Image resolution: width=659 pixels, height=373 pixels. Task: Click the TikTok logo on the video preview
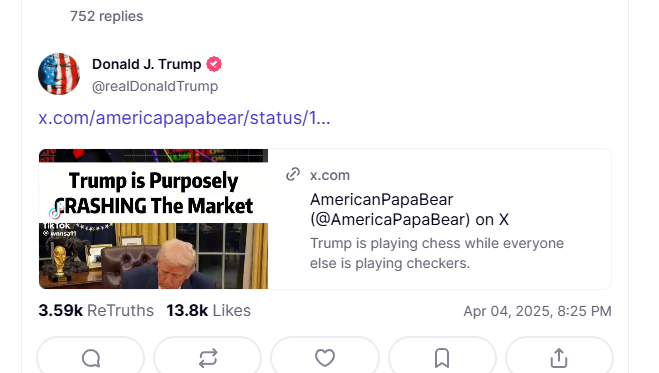point(56,212)
